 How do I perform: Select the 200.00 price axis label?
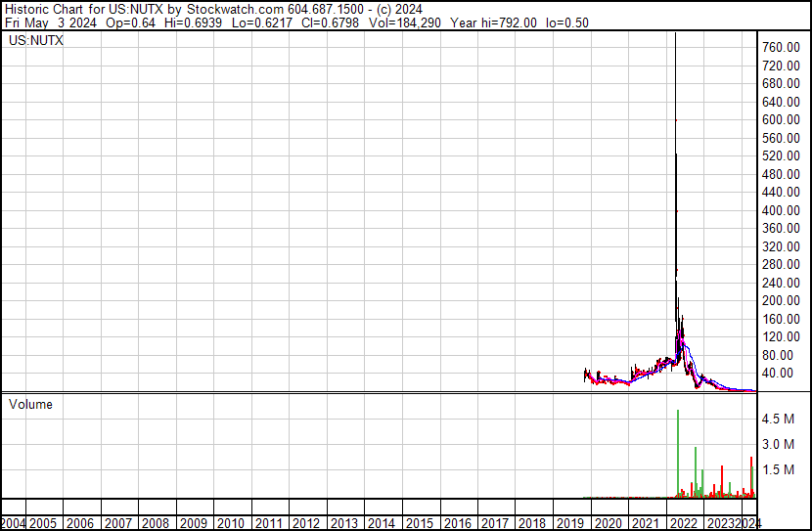784,301
